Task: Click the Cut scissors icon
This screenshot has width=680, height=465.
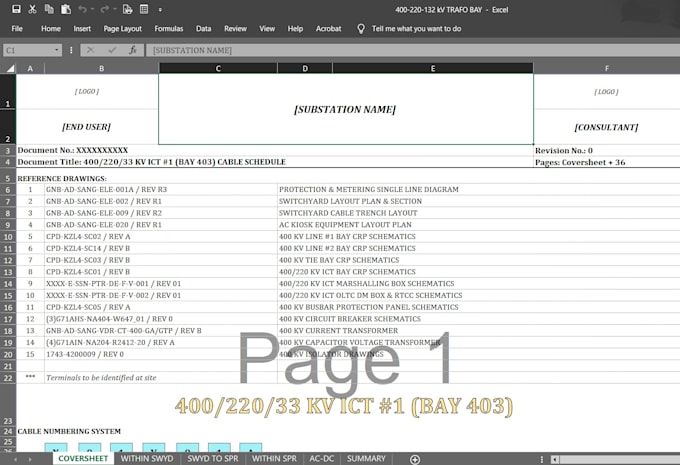Action: pos(33,9)
